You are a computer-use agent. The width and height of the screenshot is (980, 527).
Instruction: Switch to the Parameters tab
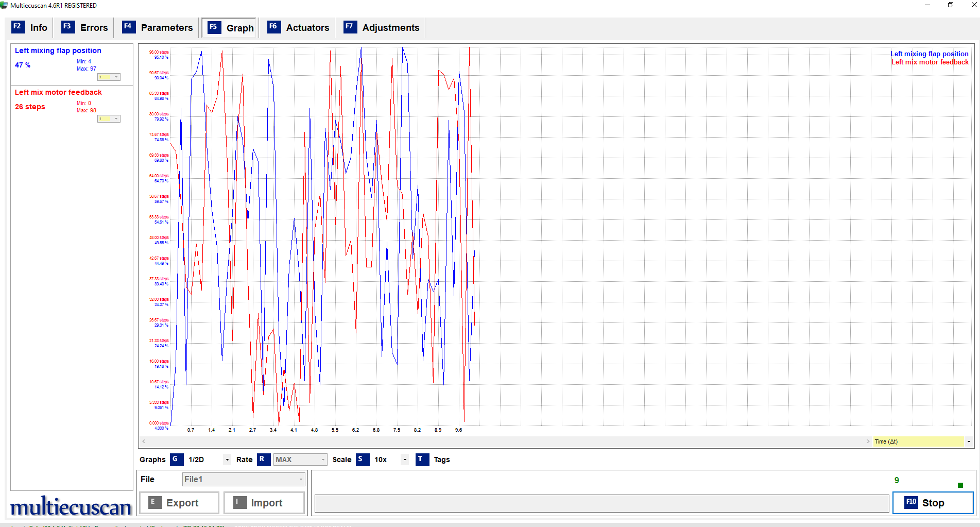[158, 28]
